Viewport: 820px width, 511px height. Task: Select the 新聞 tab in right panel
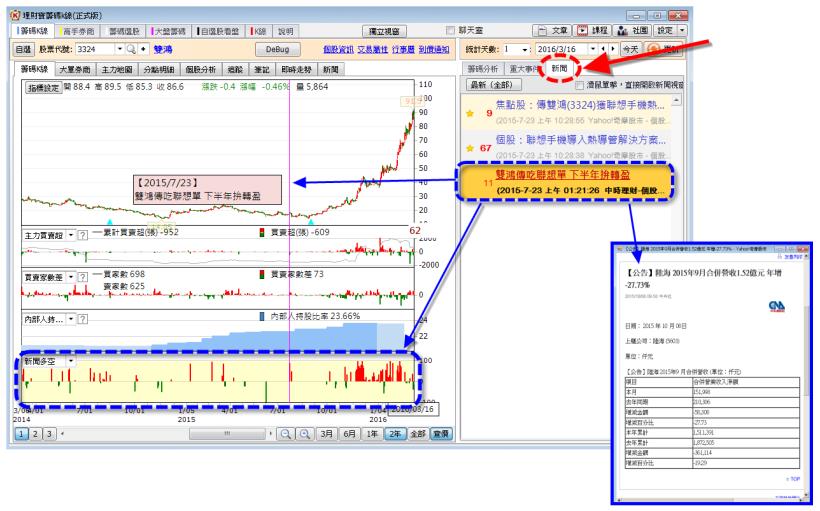[x=559, y=69]
